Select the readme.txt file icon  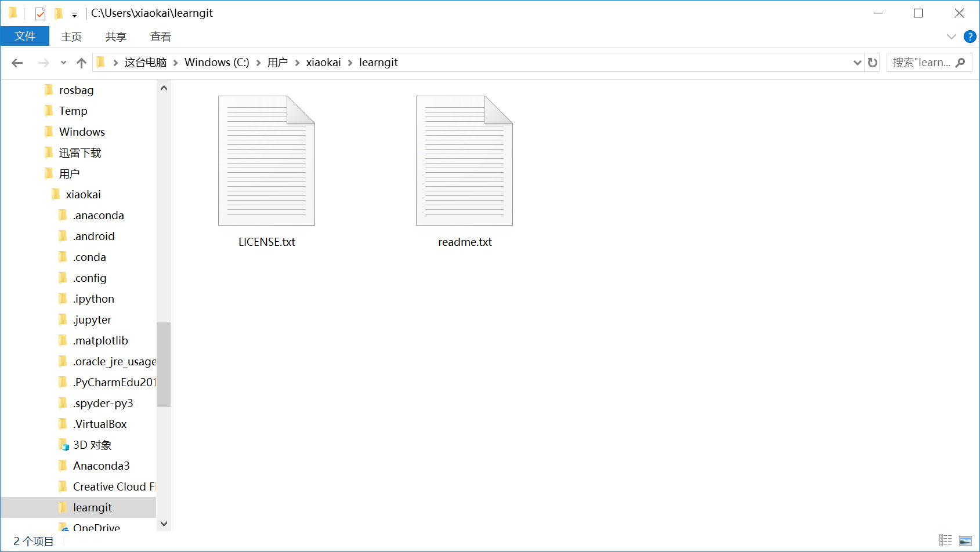coord(464,161)
